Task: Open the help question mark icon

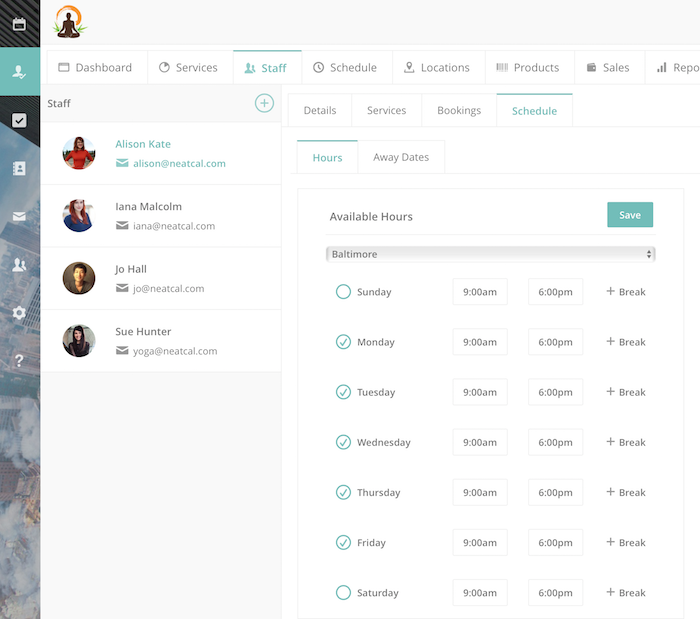Action: pos(19,360)
